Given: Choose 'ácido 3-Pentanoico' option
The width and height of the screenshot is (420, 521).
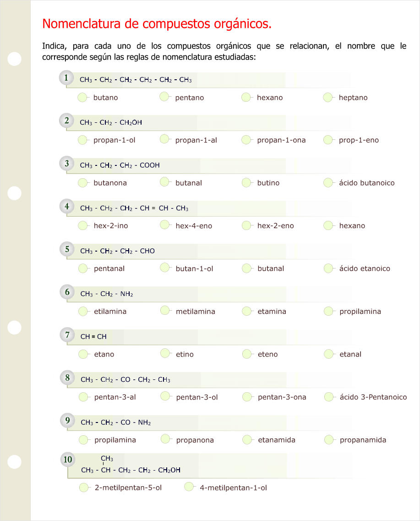Looking at the screenshot, I should tap(329, 397).
